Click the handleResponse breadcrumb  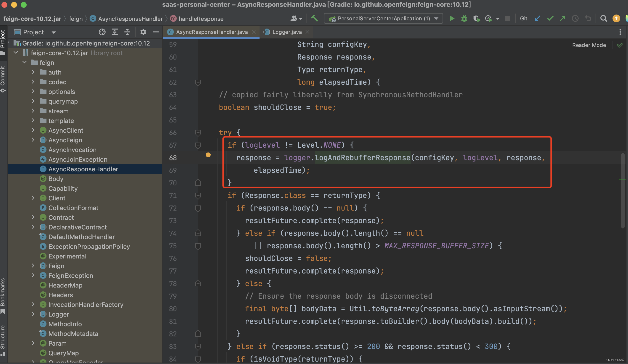click(201, 19)
